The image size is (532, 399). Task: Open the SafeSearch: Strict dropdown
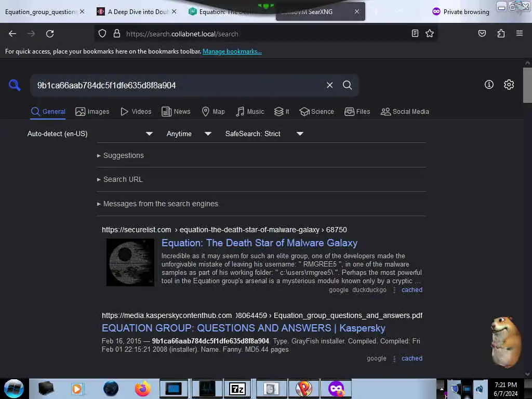pos(264,134)
